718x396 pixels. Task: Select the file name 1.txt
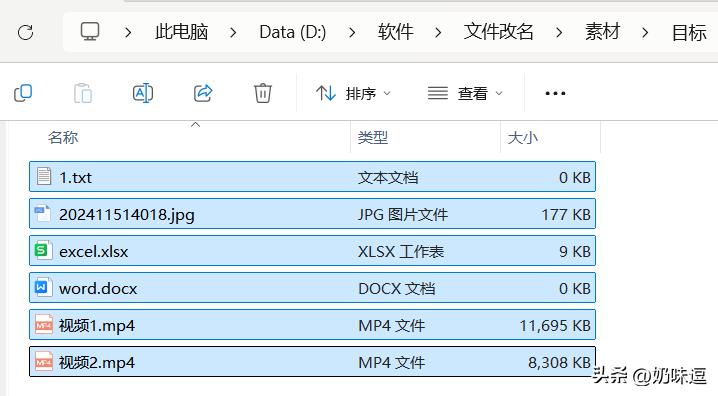pyautogui.click(x=76, y=177)
